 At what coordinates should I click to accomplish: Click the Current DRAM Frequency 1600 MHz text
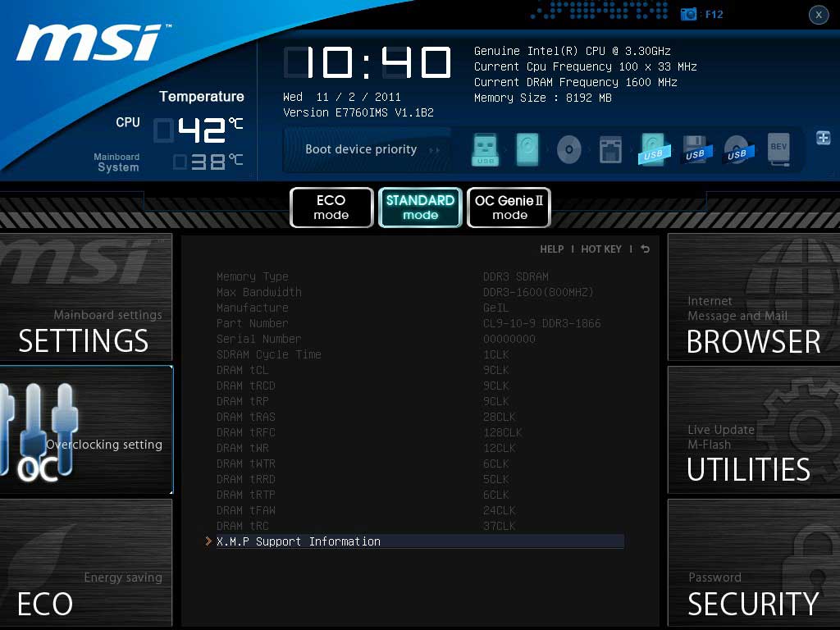pyautogui.click(x=575, y=82)
